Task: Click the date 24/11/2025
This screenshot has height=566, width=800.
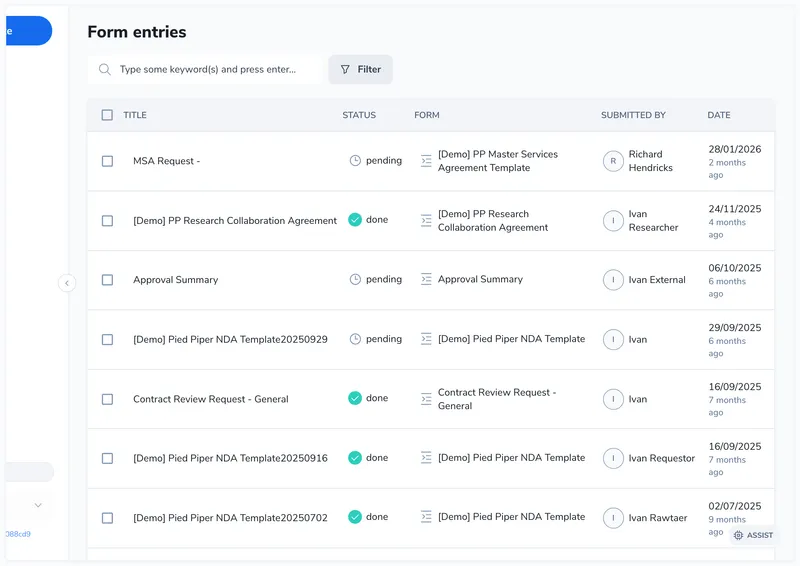Action: point(735,209)
